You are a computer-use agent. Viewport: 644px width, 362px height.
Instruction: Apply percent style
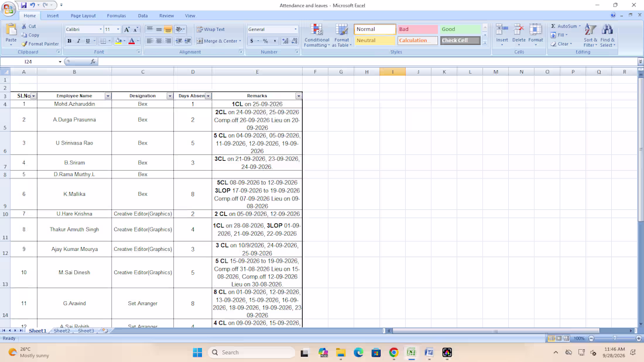pos(265,41)
